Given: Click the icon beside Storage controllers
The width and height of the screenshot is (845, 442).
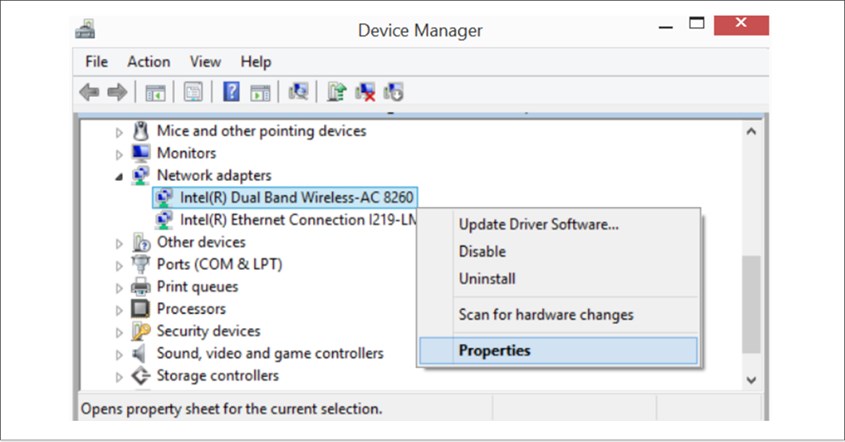Looking at the screenshot, I should 141,375.
